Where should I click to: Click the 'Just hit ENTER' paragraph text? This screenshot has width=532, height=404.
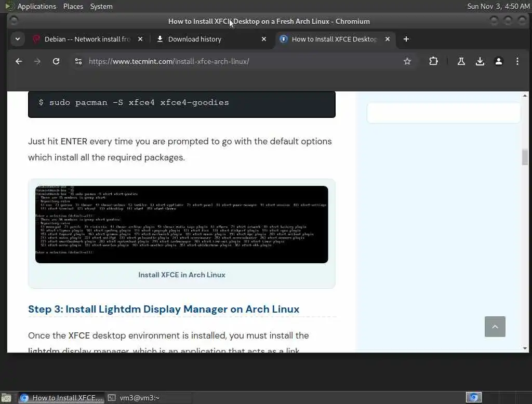(180, 149)
